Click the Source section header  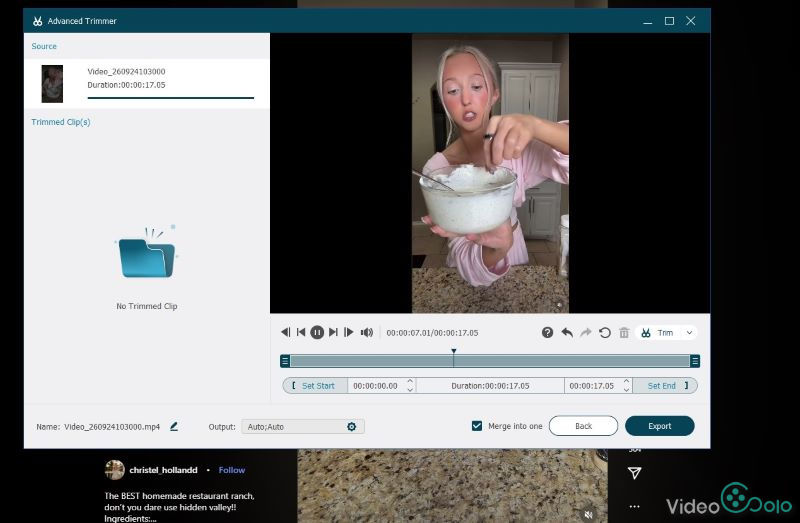(44, 46)
